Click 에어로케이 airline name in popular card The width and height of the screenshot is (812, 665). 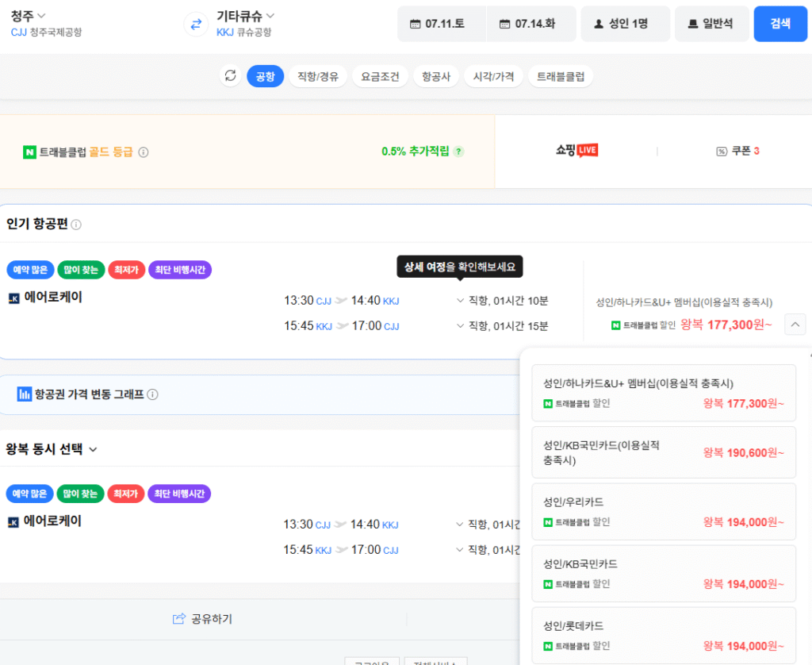click(53, 297)
